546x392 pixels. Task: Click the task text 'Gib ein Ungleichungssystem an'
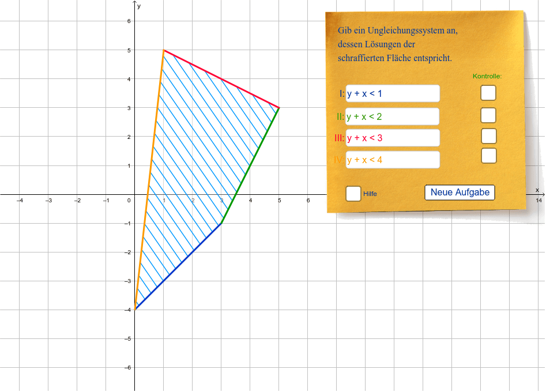pyautogui.click(x=398, y=31)
